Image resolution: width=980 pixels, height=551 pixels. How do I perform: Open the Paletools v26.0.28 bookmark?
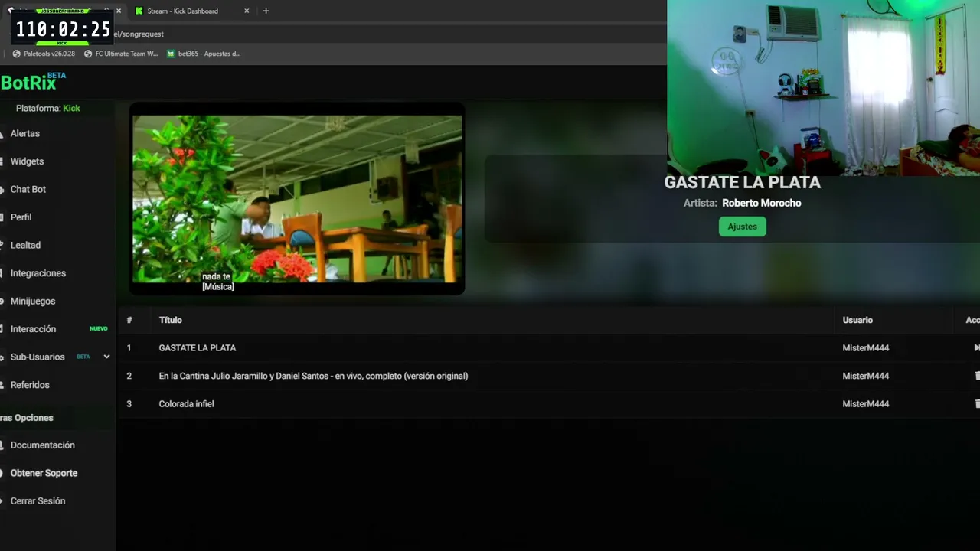pos(44,54)
